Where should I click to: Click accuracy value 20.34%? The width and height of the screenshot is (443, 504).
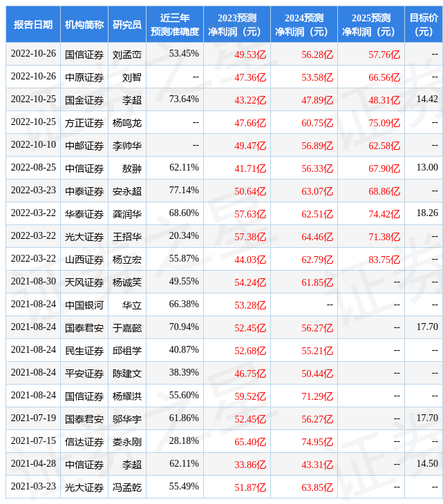[x=184, y=236]
